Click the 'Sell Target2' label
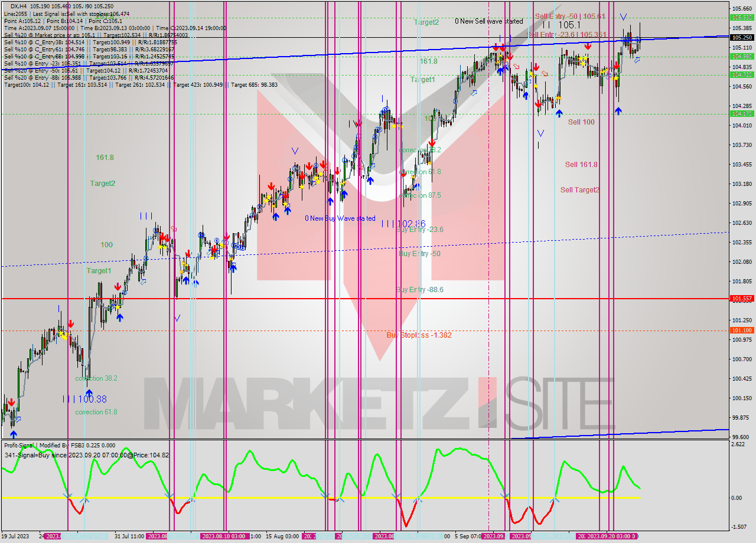 click(579, 190)
